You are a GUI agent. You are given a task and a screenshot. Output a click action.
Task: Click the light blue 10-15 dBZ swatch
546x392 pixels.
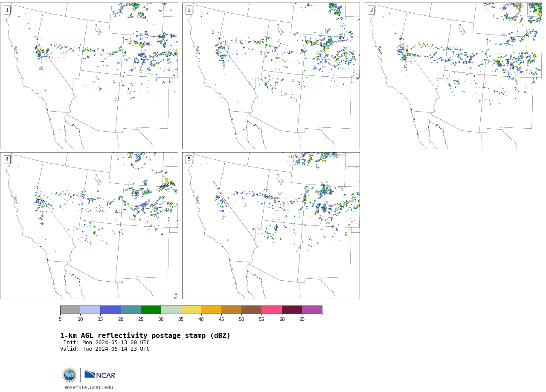[90, 310]
